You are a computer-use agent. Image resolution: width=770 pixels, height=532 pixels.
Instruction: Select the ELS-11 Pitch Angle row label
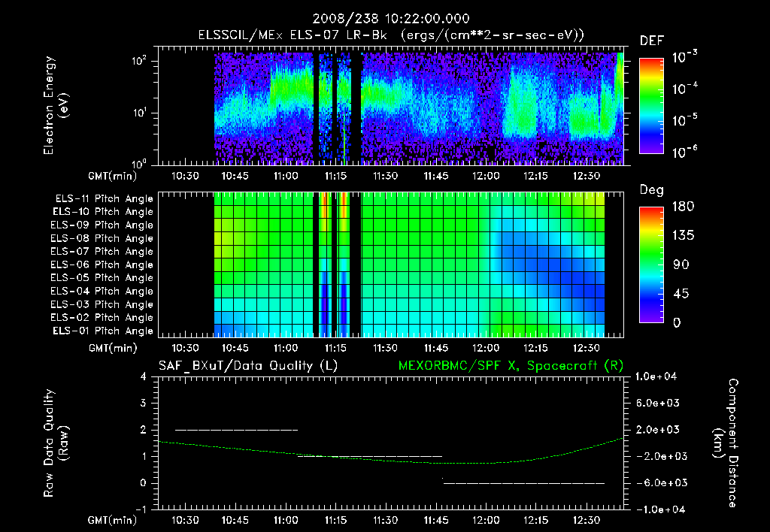(x=104, y=199)
